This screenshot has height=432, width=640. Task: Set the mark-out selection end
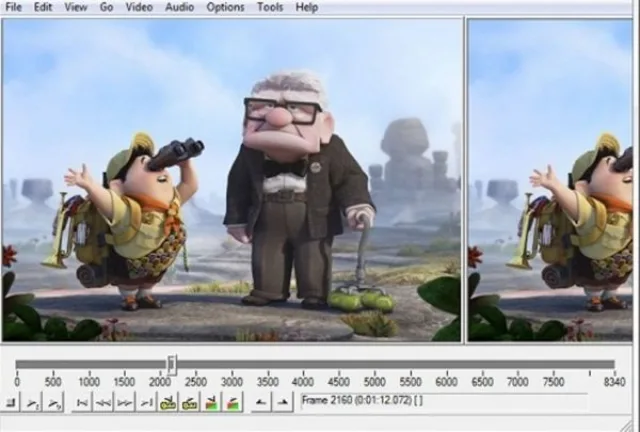(x=283, y=403)
